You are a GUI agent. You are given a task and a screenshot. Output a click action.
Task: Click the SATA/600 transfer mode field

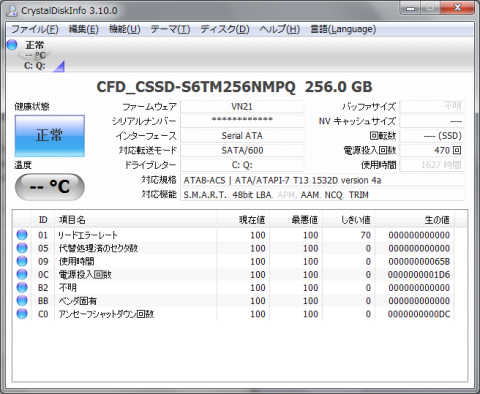tap(242, 150)
